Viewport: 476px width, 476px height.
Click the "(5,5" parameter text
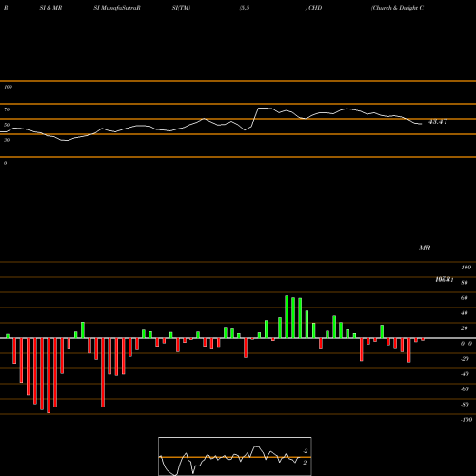coord(245,8)
